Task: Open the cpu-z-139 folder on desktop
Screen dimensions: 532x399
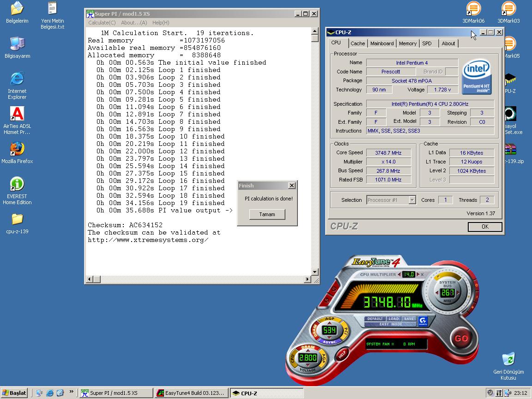Action: (17, 224)
